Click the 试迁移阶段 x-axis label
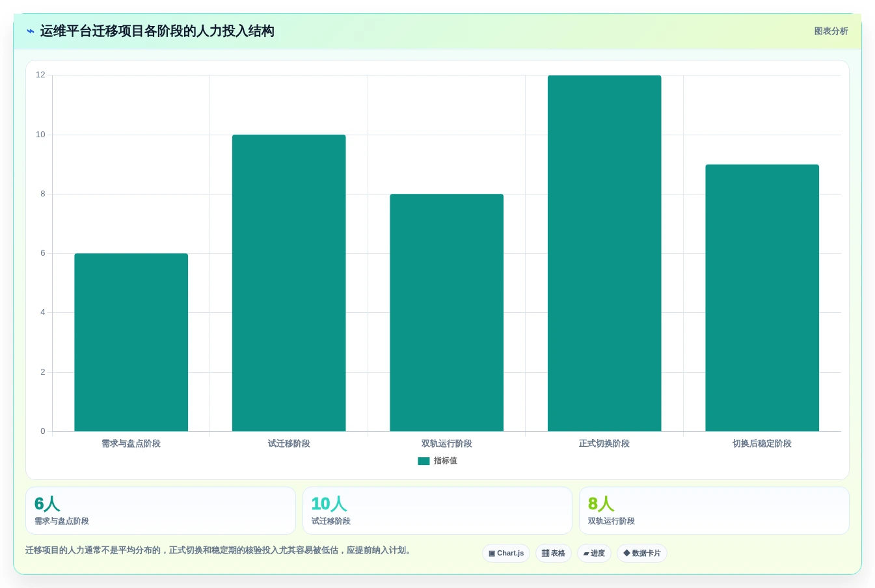Viewport: 875px width, 588px height. (x=289, y=444)
